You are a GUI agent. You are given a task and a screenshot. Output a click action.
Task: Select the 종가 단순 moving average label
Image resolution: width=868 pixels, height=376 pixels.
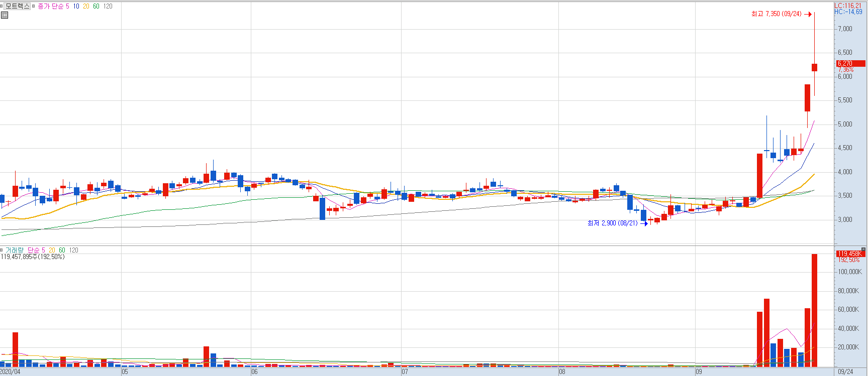coord(51,7)
